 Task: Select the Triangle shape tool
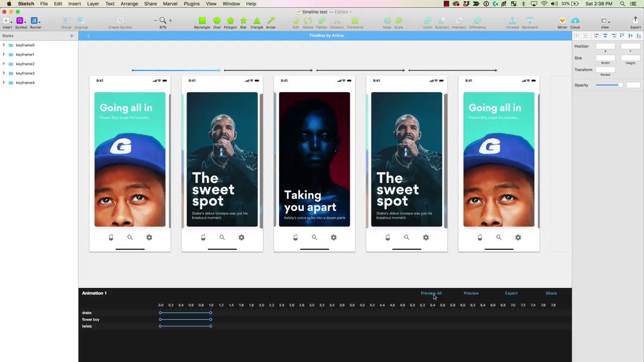(257, 21)
